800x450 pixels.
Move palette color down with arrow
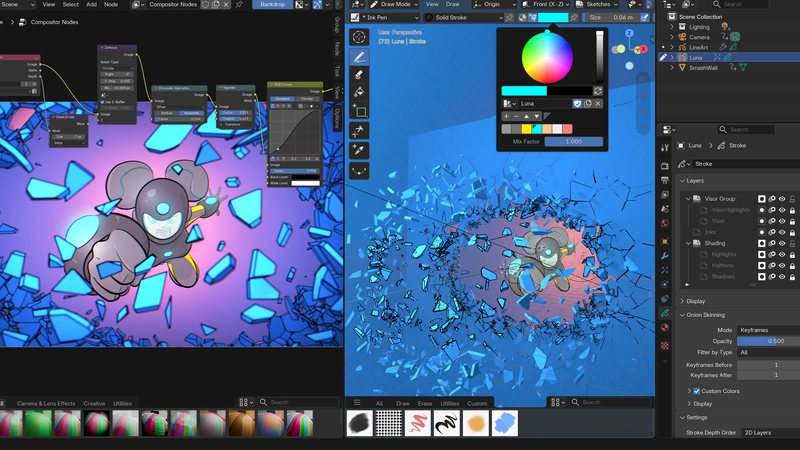click(536, 116)
